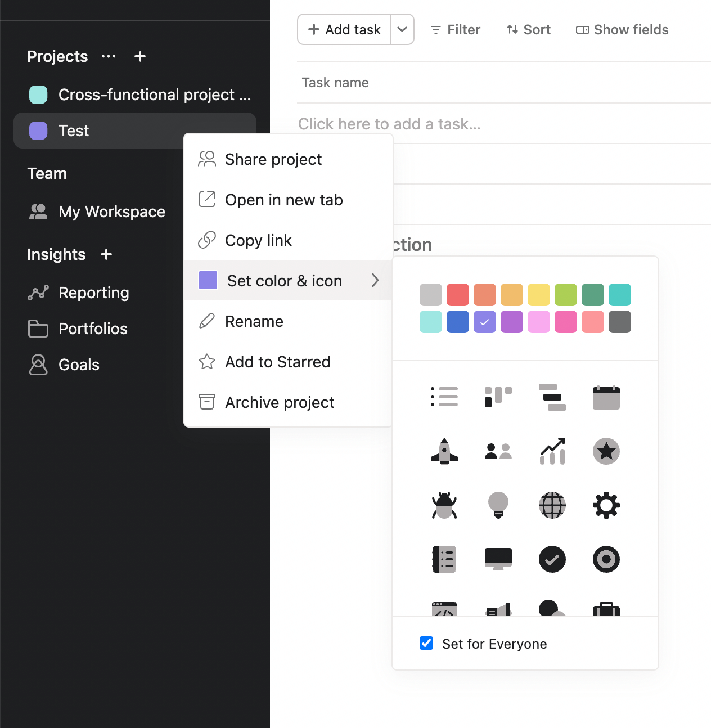Pick the red color swatch
711x728 pixels.
[457, 295]
